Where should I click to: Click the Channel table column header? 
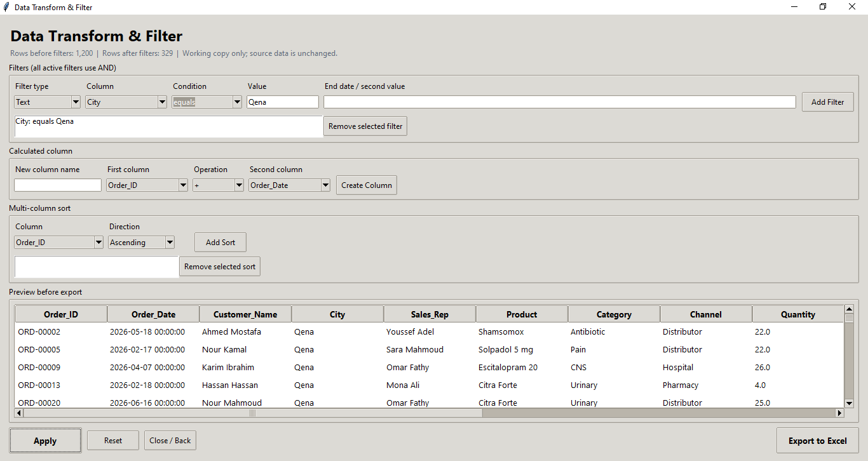coord(706,314)
